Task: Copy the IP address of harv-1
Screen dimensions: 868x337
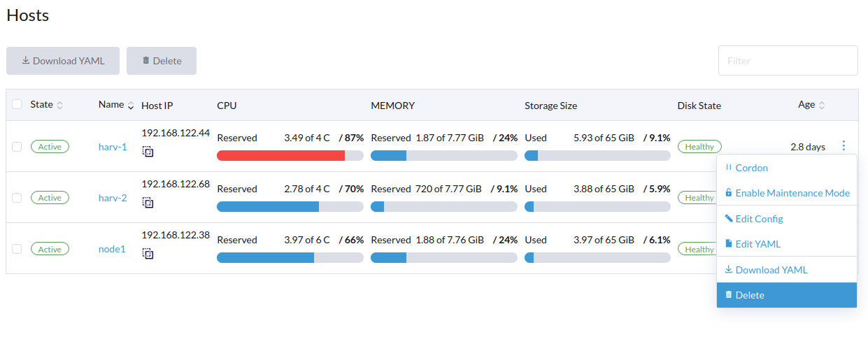Action: [x=148, y=151]
